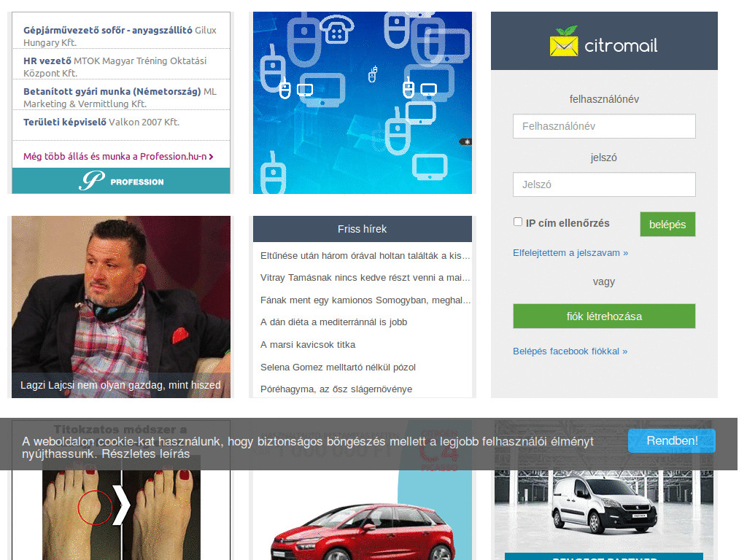Image resolution: width=747 pixels, height=560 pixels.
Task: Open the Lagzi Lajcsi article image
Action: [121, 307]
